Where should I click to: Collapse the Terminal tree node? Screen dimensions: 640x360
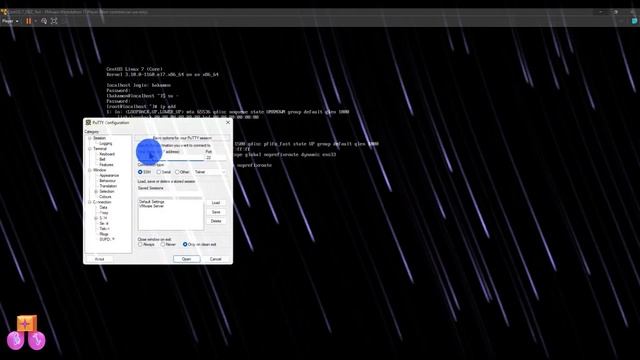click(90, 149)
